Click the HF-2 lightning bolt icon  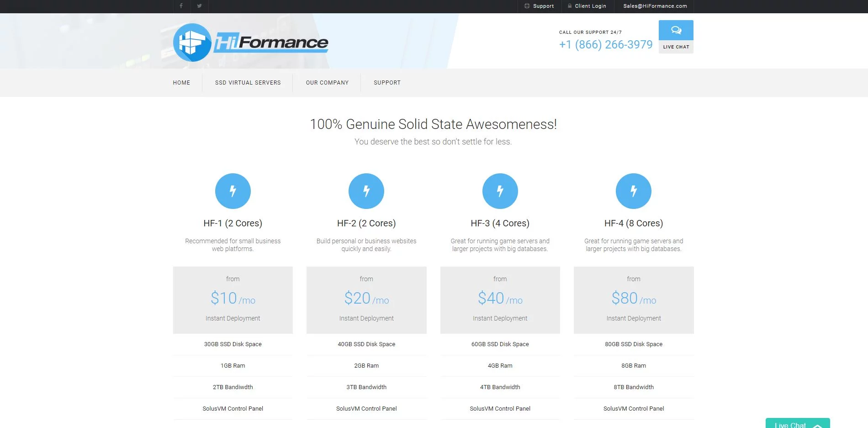(x=366, y=191)
